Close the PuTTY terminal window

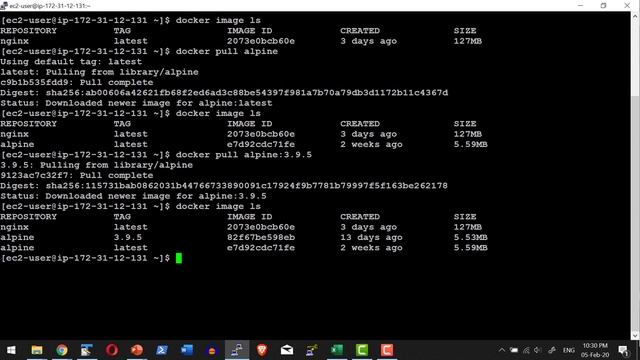[x=627, y=5]
